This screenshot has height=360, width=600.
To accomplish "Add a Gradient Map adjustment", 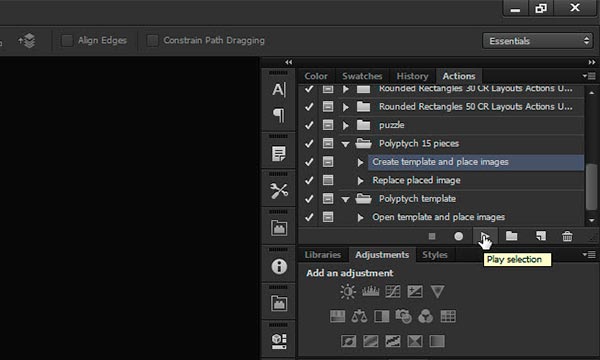I will point(437,341).
